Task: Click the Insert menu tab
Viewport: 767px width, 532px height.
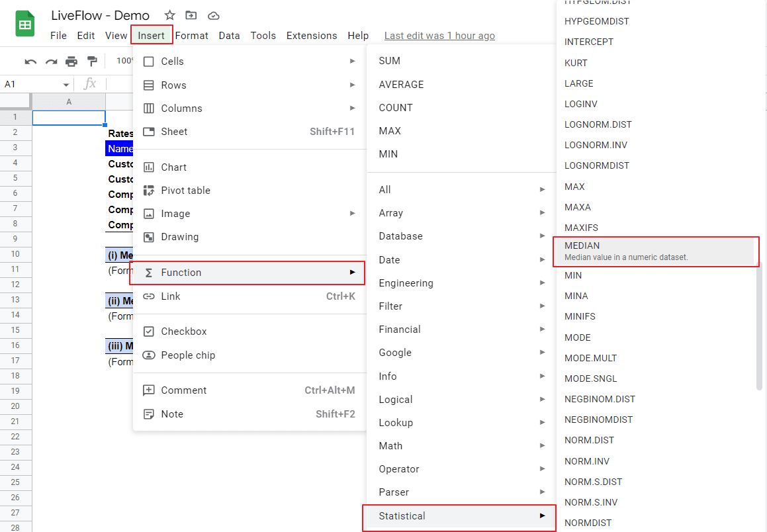Action: click(151, 36)
